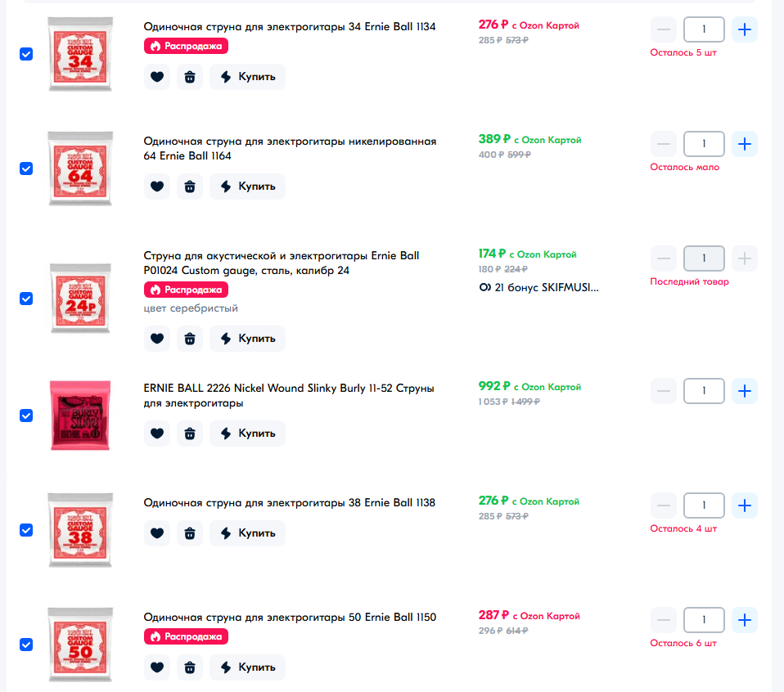Add Ernie Ball 1138 string to favorites

(157, 533)
